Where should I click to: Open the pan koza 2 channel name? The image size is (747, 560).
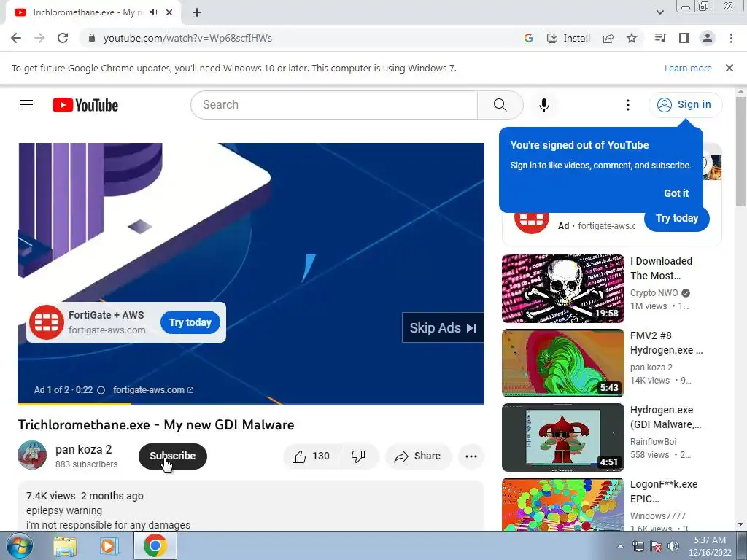point(83,449)
